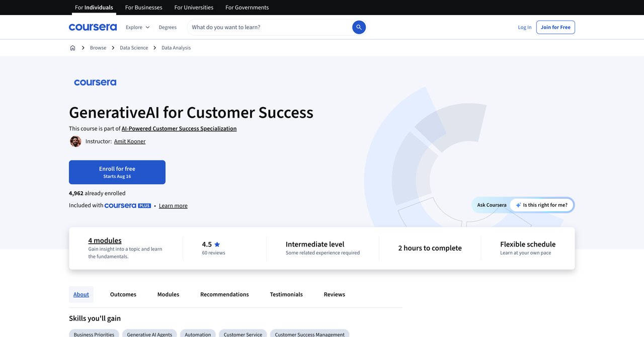The image size is (644, 337).
Task: Open the 4 modules link
Action: click(105, 240)
